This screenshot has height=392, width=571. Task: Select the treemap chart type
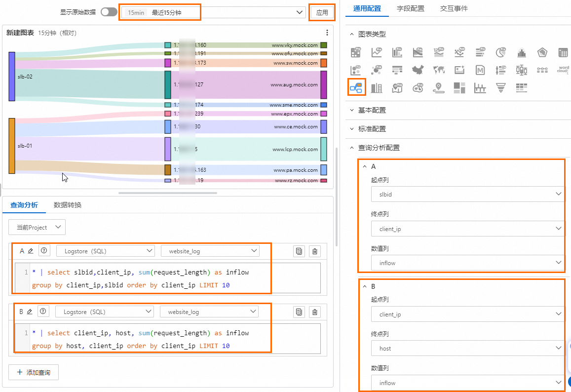pos(459,87)
